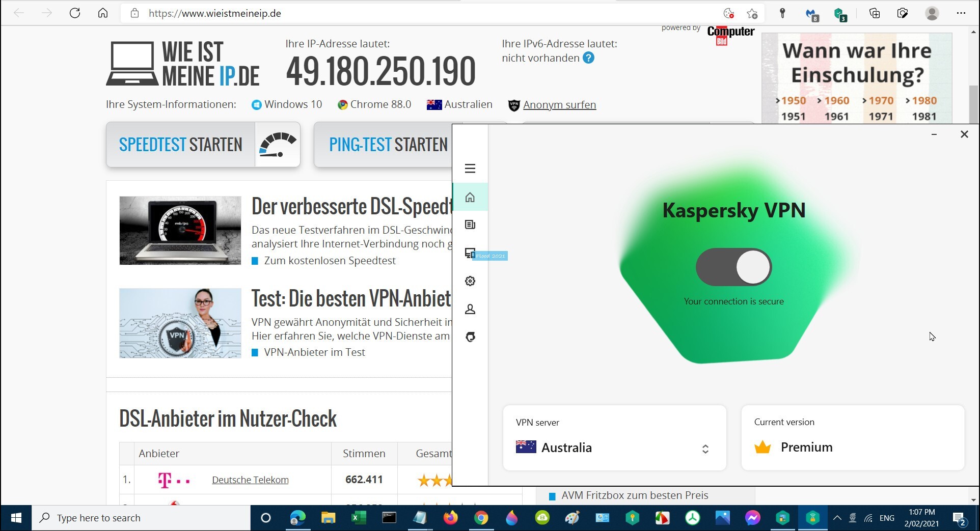Open the devices icon in Kaspersky sidebar
The width and height of the screenshot is (980, 531).
point(470,253)
